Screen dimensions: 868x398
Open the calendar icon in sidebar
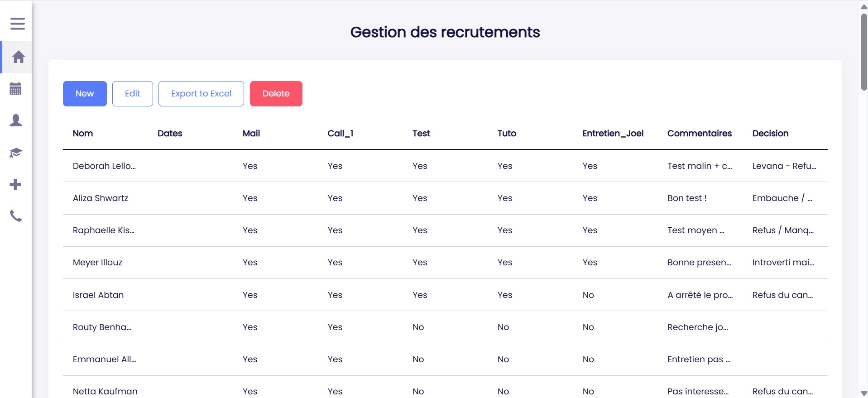(x=16, y=89)
